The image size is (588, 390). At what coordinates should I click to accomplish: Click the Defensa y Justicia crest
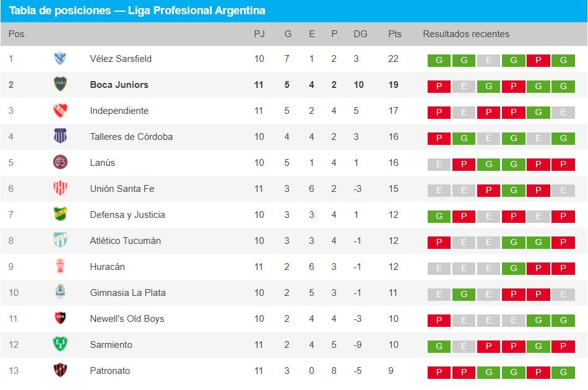point(60,215)
